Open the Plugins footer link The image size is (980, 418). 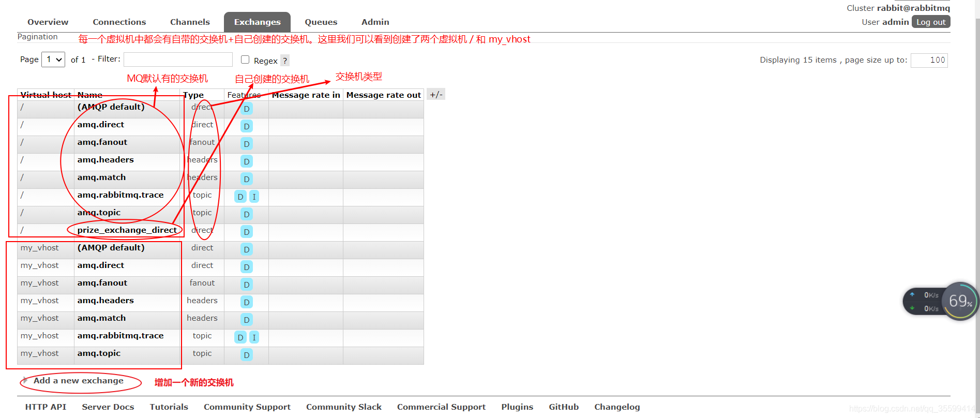(x=517, y=407)
